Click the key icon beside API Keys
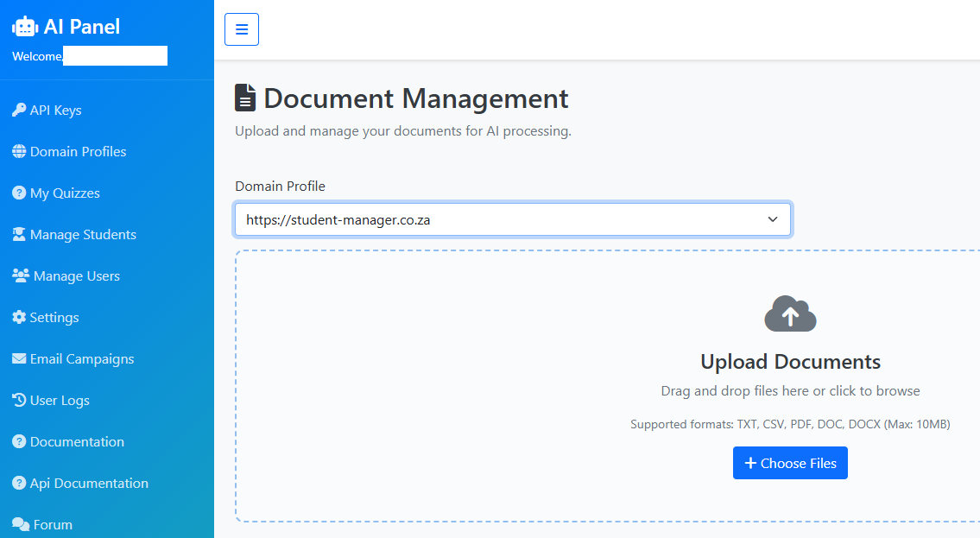The width and height of the screenshot is (980, 538). click(19, 111)
